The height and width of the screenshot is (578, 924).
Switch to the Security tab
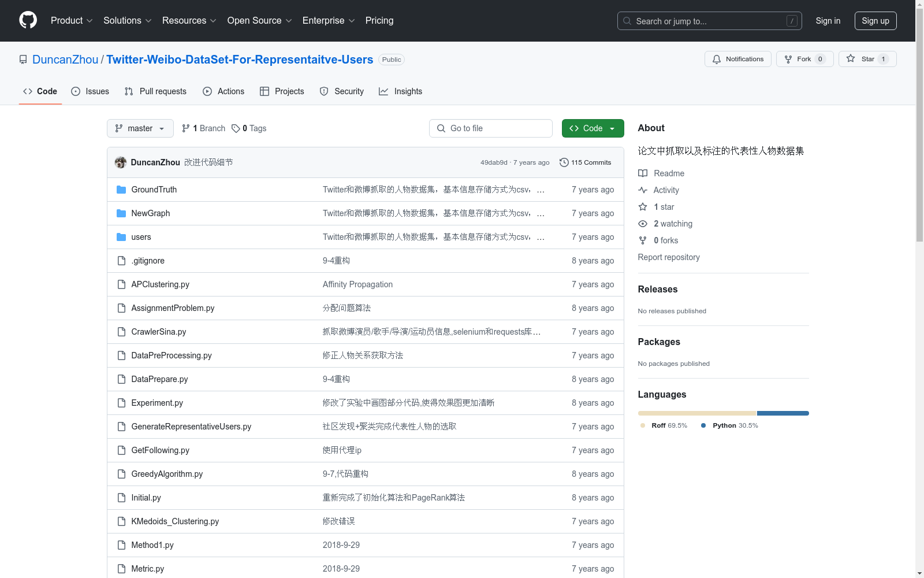[x=342, y=91]
